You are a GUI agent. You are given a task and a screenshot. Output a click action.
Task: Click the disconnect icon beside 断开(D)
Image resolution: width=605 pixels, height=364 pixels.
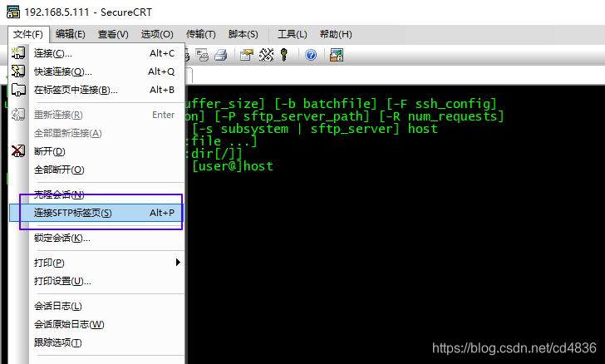18,151
